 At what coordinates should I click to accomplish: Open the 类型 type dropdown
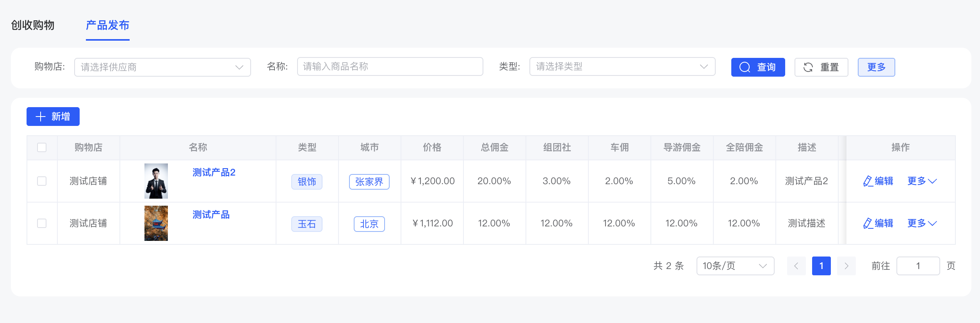click(622, 66)
